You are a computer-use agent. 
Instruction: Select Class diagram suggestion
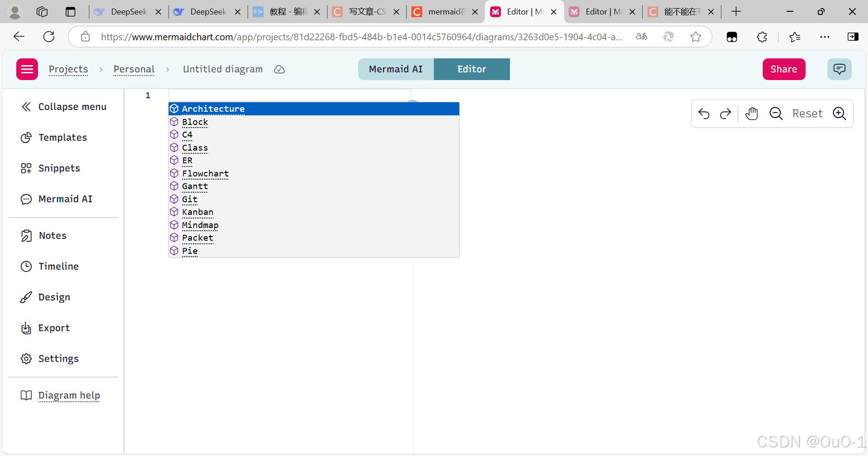point(314,147)
